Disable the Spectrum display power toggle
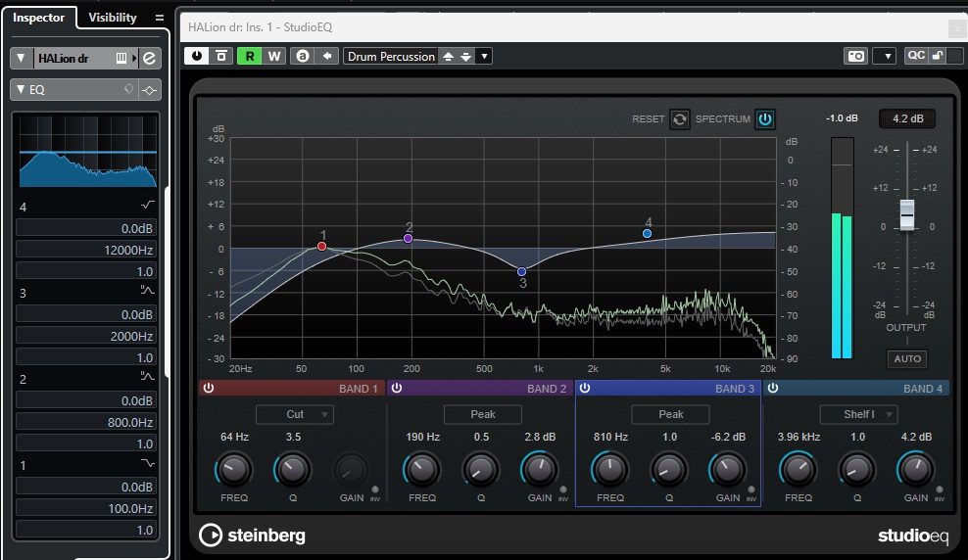 tap(765, 119)
